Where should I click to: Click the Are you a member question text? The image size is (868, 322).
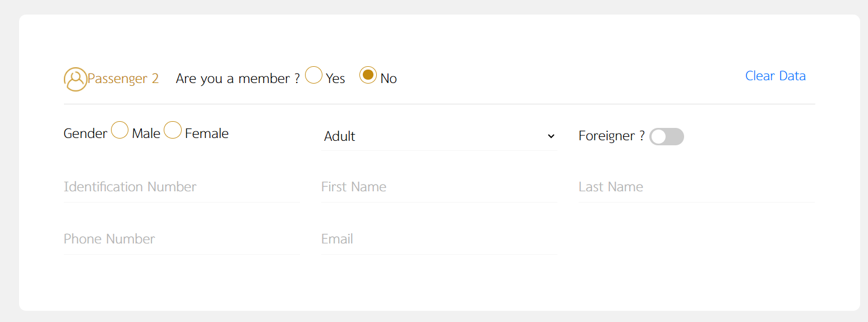point(238,79)
